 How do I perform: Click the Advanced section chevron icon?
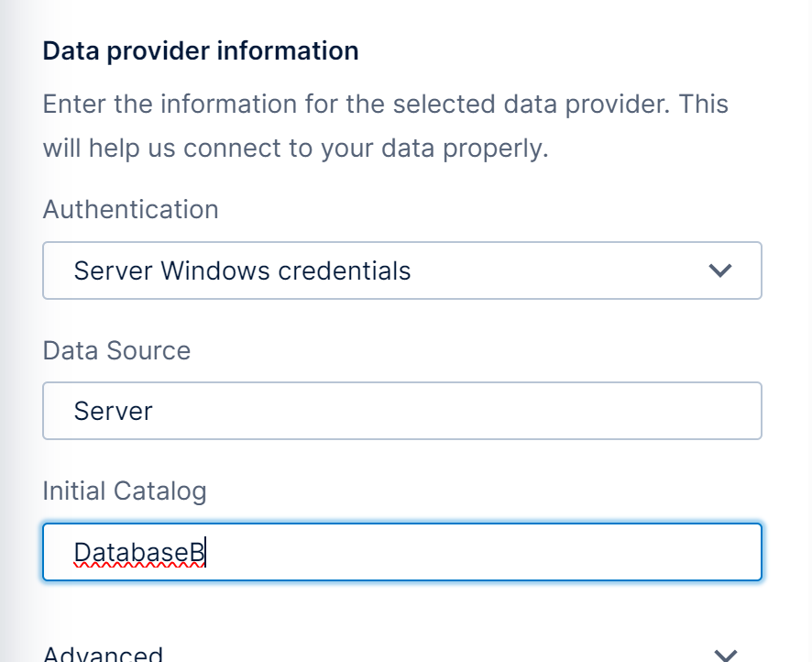pyautogui.click(x=725, y=655)
